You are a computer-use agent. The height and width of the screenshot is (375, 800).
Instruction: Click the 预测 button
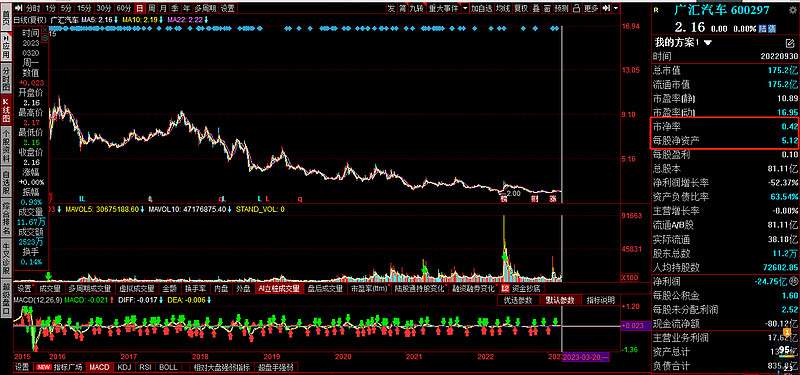pyautogui.click(x=561, y=8)
